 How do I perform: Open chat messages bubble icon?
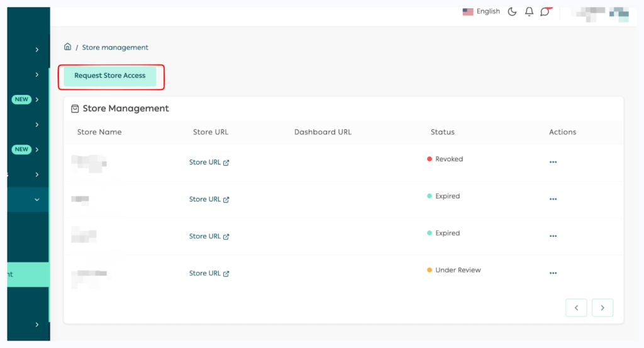(x=545, y=11)
